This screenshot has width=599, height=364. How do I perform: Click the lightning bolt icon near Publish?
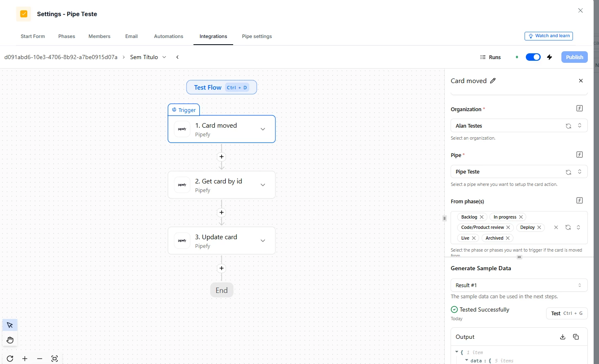click(x=549, y=57)
